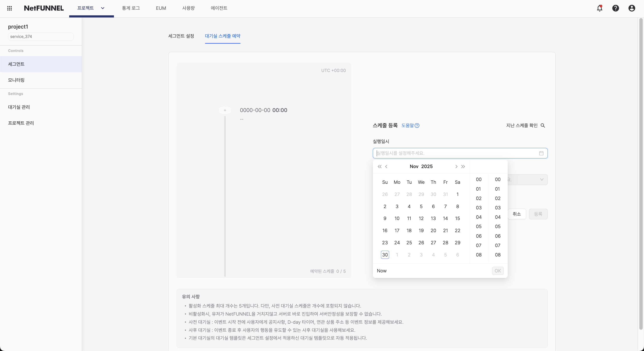Expand the 프로젝트 dropdown chevron
The width and height of the screenshot is (644, 351).
(x=102, y=8)
